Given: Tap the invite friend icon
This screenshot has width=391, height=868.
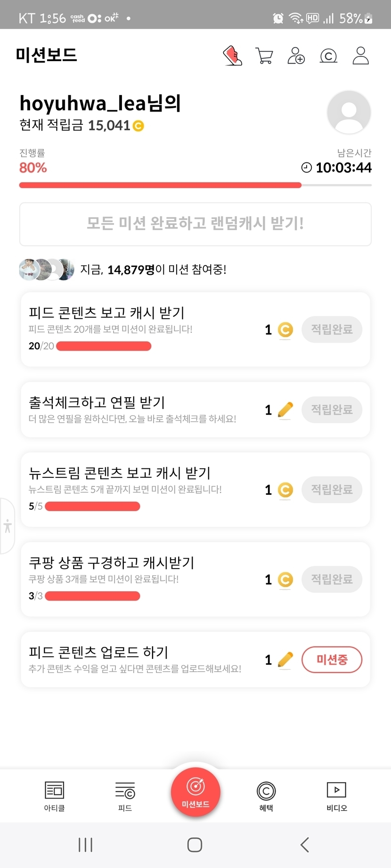Looking at the screenshot, I should [x=296, y=56].
